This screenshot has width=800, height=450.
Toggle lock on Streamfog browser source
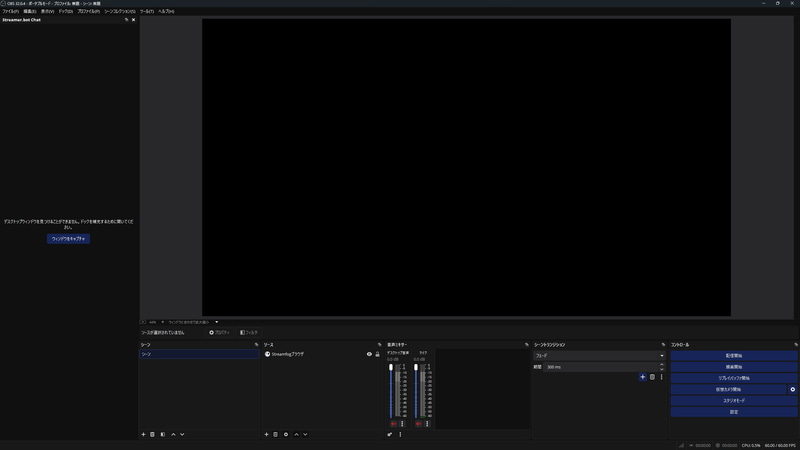point(378,354)
